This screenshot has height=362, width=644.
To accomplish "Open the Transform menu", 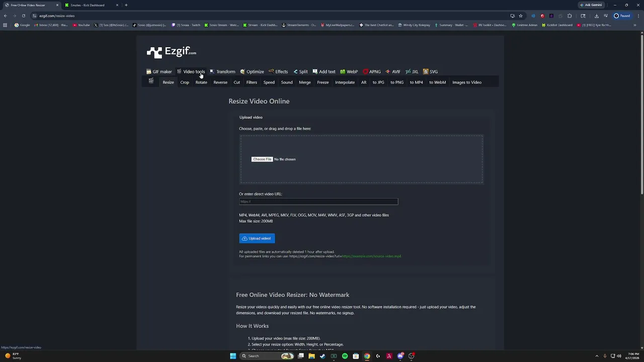I will 222,71.
